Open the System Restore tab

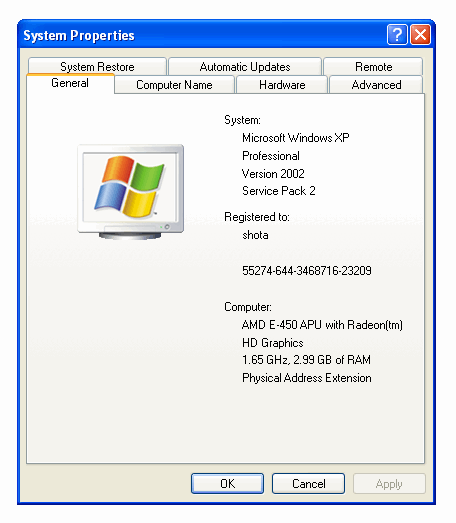97,66
